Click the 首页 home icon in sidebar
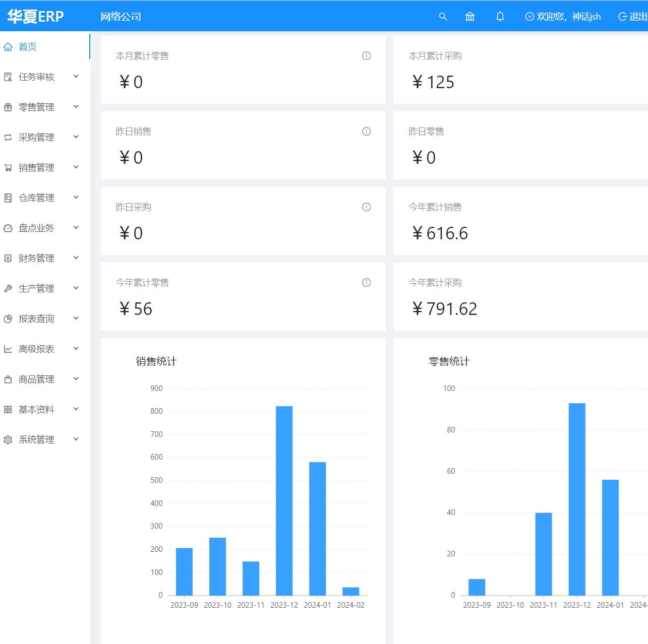This screenshot has height=644, width=648. click(x=8, y=47)
